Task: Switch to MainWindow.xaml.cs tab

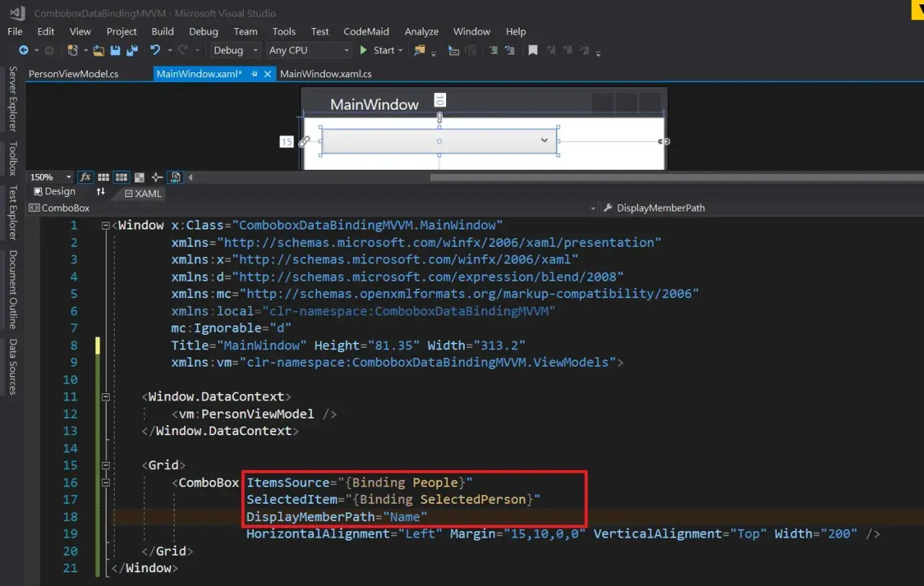Action: 326,74
